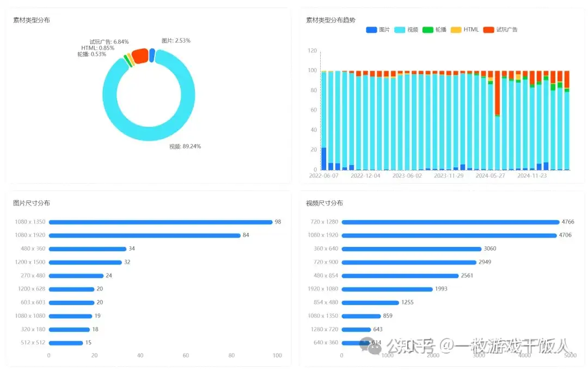Select the 1200 x 1500 image size bar

click(x=85, y=262)
